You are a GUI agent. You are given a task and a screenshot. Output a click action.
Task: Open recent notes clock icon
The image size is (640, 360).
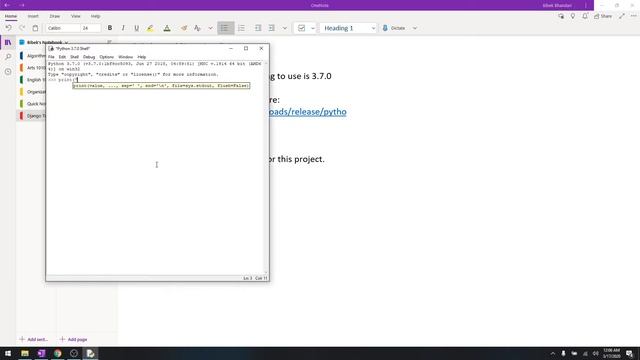click(8, 71)
